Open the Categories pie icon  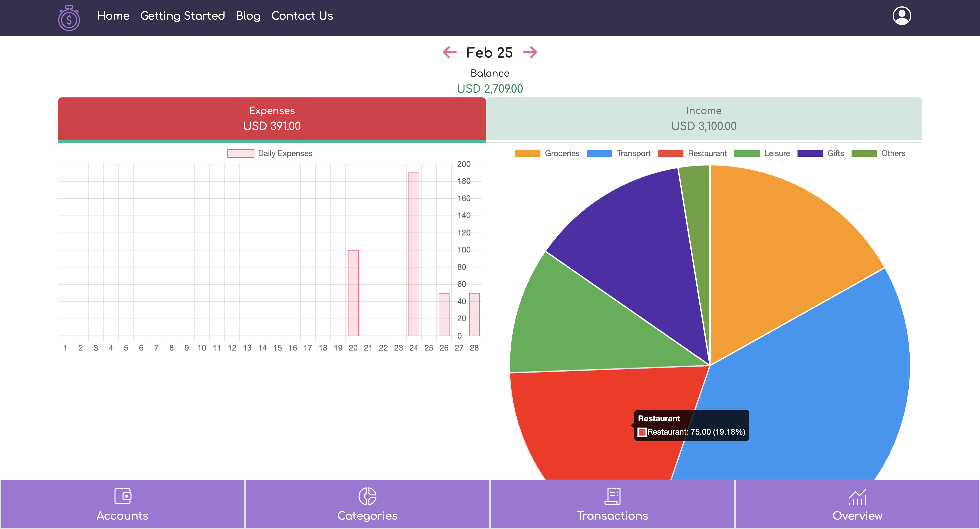(x=367, y=496)
